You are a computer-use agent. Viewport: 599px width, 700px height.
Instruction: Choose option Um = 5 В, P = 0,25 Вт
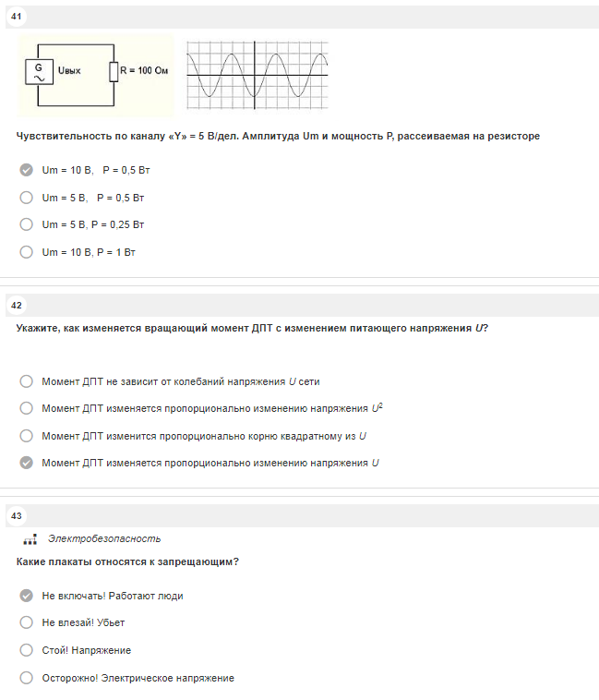(27, 224)
